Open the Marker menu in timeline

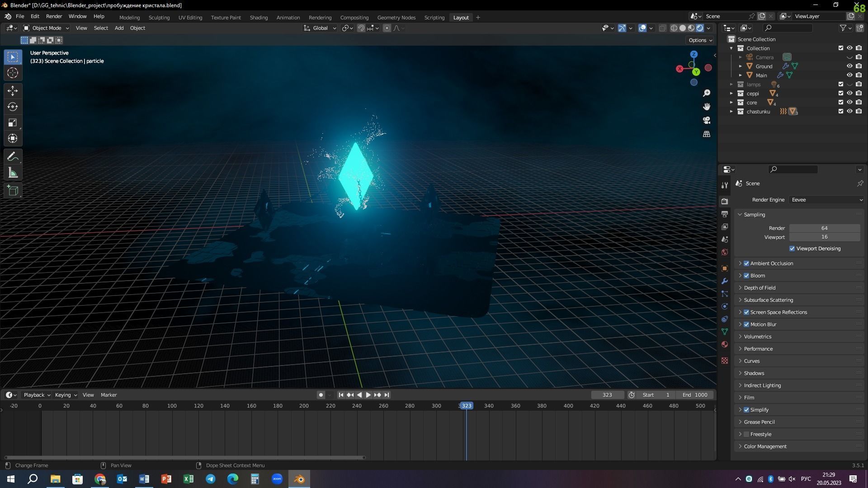[108, 395]
